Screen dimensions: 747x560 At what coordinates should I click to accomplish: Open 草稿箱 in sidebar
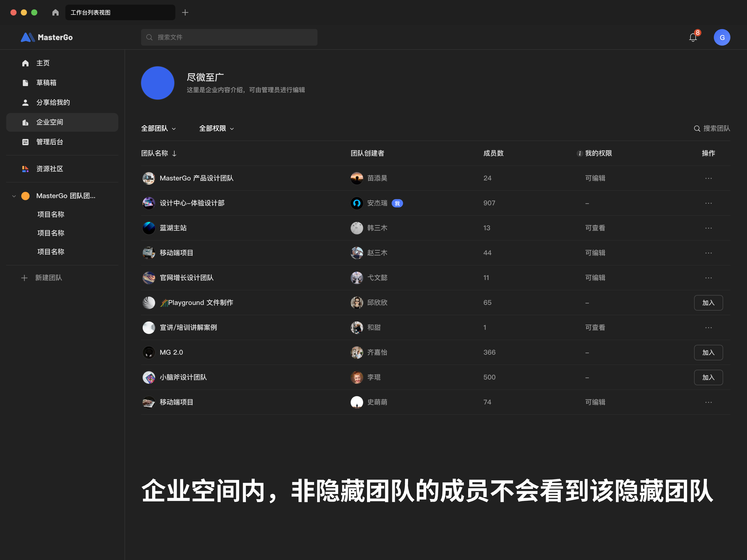coord(62,83)
